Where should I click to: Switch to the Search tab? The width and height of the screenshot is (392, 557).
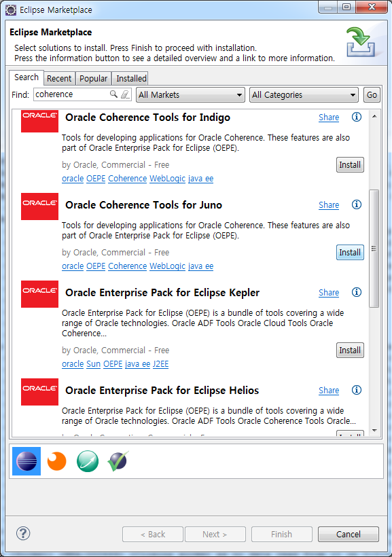tap(26, 77)
